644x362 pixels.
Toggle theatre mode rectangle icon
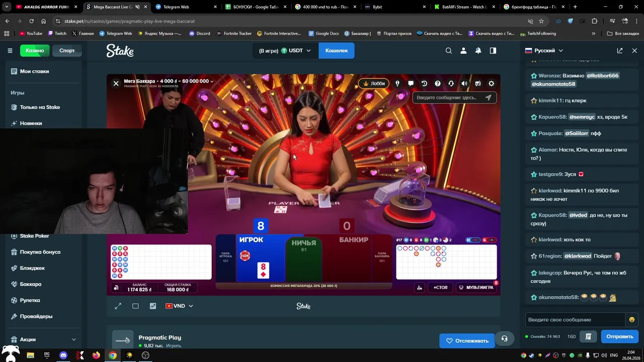coord(135,306)
